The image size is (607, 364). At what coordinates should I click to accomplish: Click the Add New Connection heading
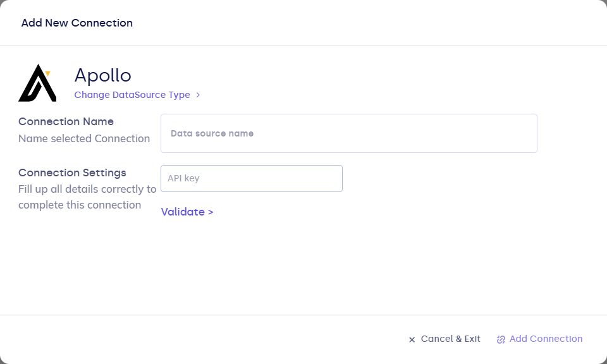point(77,23)
